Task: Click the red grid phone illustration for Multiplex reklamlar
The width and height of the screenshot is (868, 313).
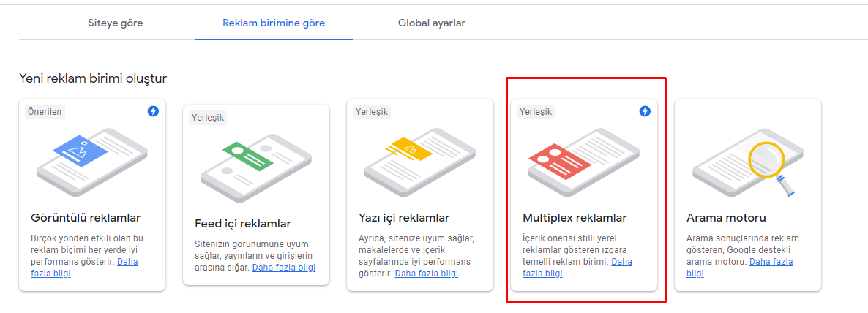Action: coord(583,161)
